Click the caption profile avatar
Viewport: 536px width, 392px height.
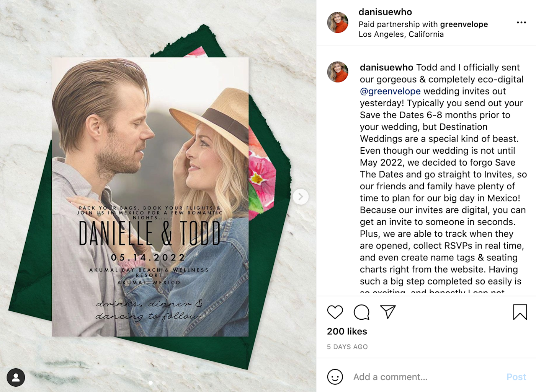338,72
